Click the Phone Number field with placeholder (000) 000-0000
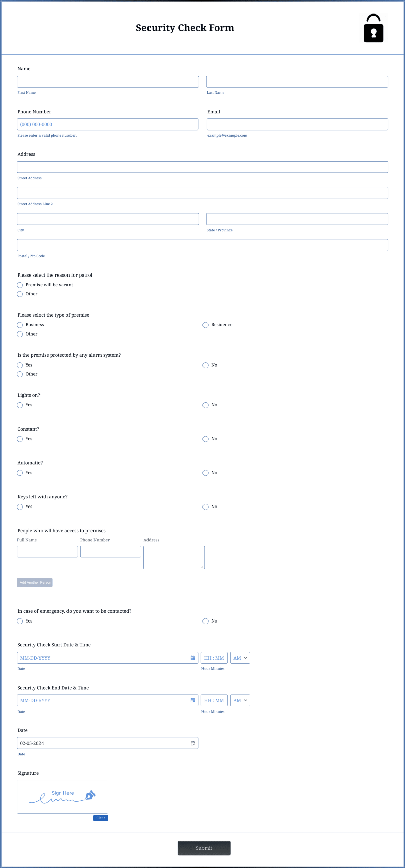Image resolution: width=405 pixels, height=868 pixels. click(x=108, y=124)
